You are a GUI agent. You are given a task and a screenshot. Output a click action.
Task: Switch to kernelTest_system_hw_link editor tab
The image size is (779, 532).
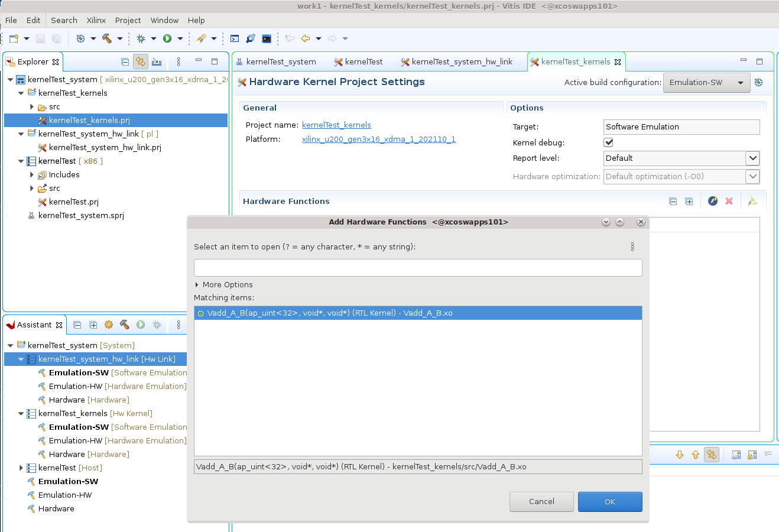(x=456, y=61)
